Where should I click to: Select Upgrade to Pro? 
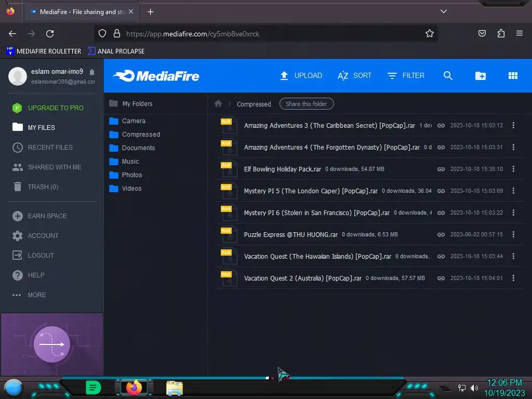tap(48, 108)
